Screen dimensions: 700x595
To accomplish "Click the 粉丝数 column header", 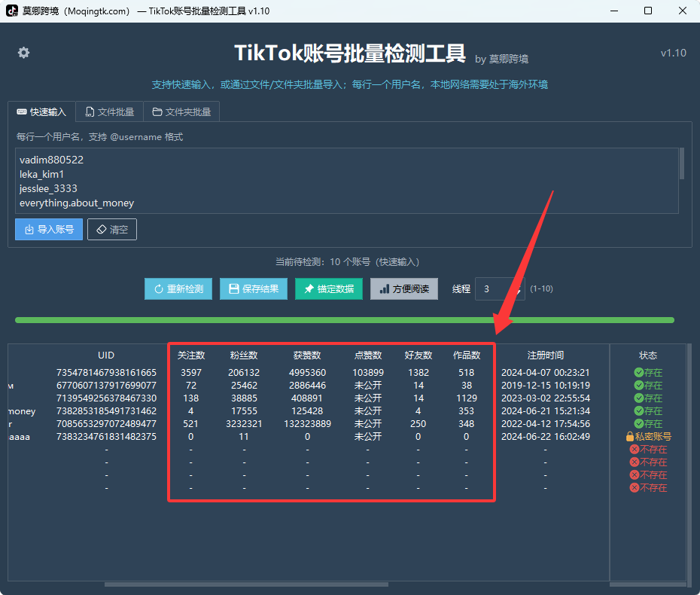I will pos(244,355).
